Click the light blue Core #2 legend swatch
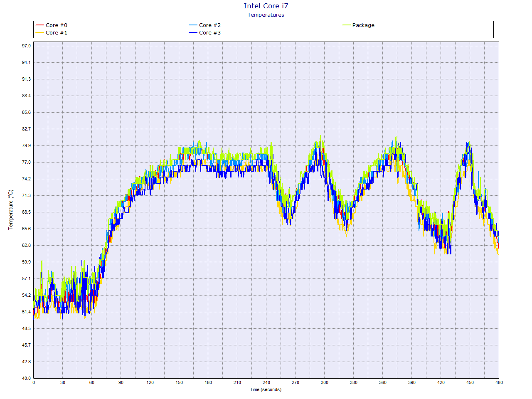The image size is (532, 399). click(193, 25)
